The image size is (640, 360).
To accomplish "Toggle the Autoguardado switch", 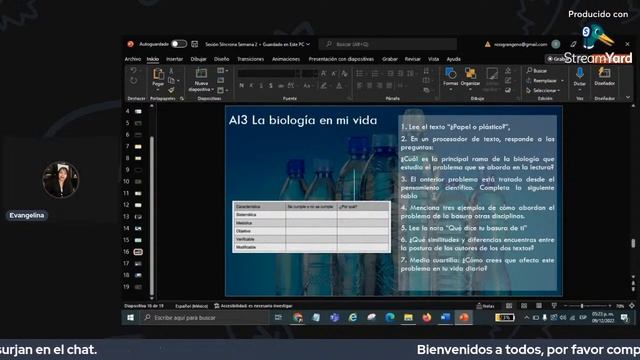I will pyautogui.click(x=179, y=44).
